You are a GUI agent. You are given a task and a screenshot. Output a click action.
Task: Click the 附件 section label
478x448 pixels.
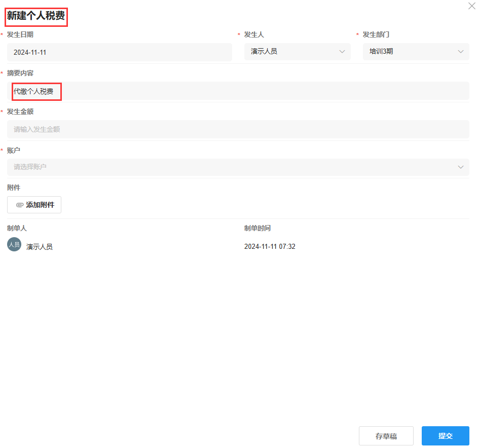pyautogui.click(x=14, y=188)
